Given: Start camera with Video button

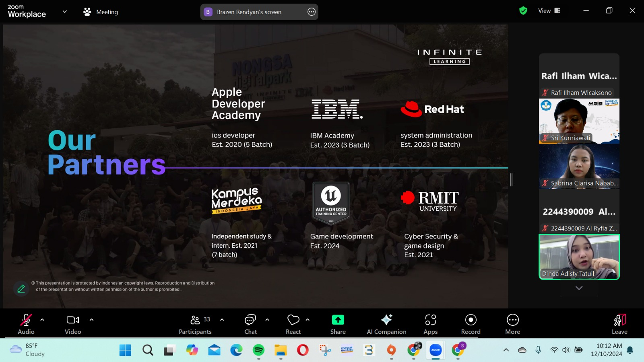Looking at the screenshot, I should point(73,324).
